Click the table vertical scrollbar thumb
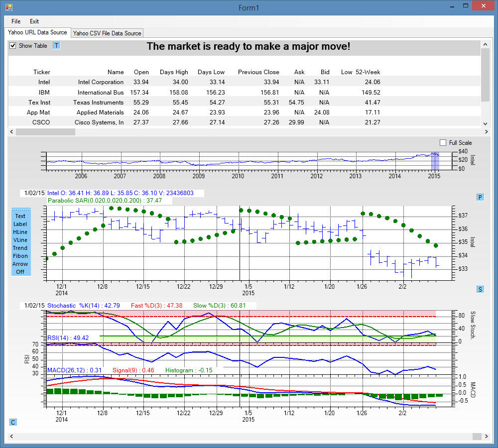498x448 pixels. [485, 75]
